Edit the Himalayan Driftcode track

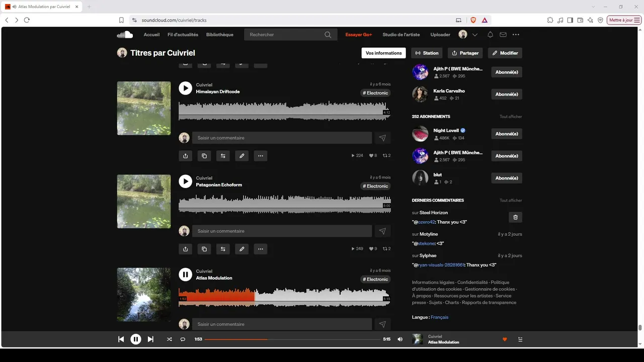(242, 156)
